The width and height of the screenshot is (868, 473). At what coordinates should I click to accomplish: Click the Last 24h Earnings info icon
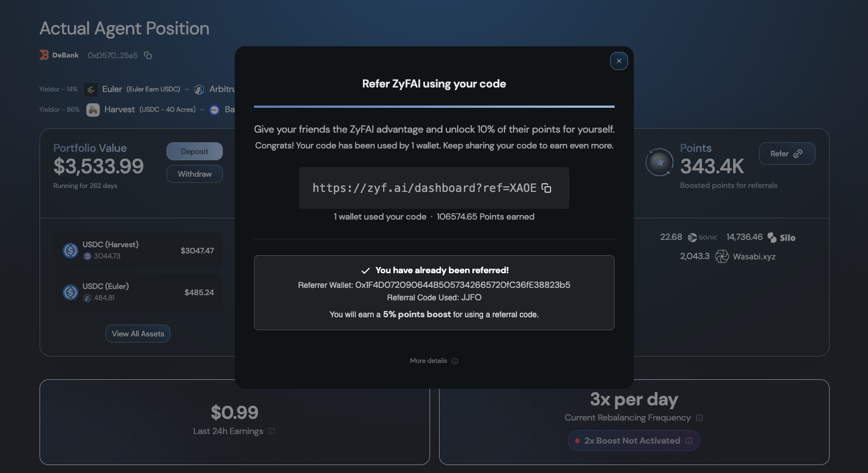(x=271, y=431)
